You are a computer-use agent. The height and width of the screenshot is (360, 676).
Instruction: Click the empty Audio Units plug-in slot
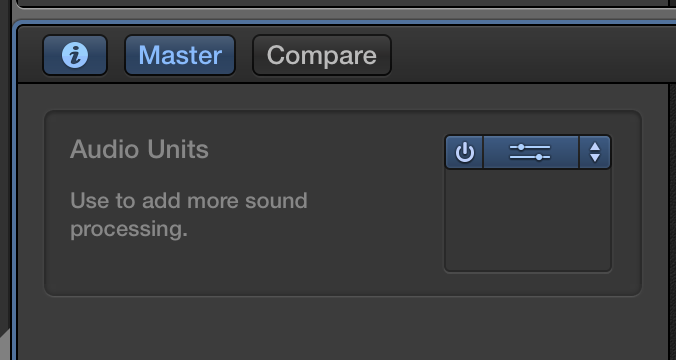(x=528, y=220)
